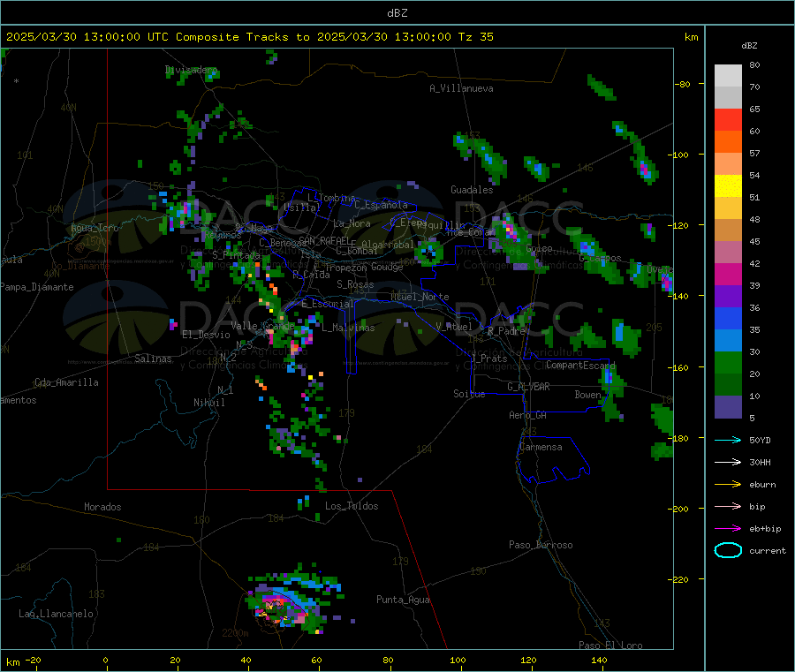
Task: Click the 80 dBZ light gray swatch
Action: click(728, 76)
